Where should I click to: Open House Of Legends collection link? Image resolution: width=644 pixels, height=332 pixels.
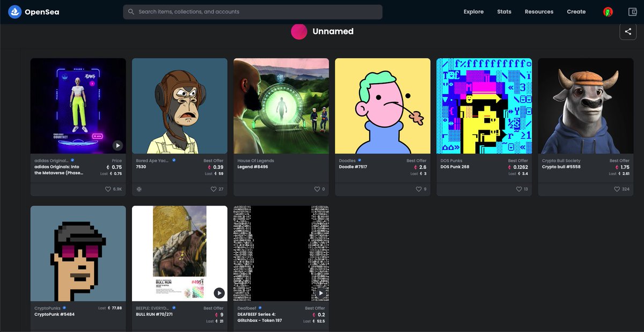255,160
